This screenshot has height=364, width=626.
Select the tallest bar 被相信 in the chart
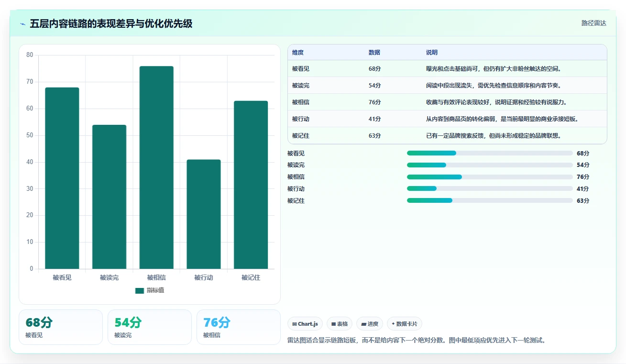pyautogui.click(x=156, y=167)
